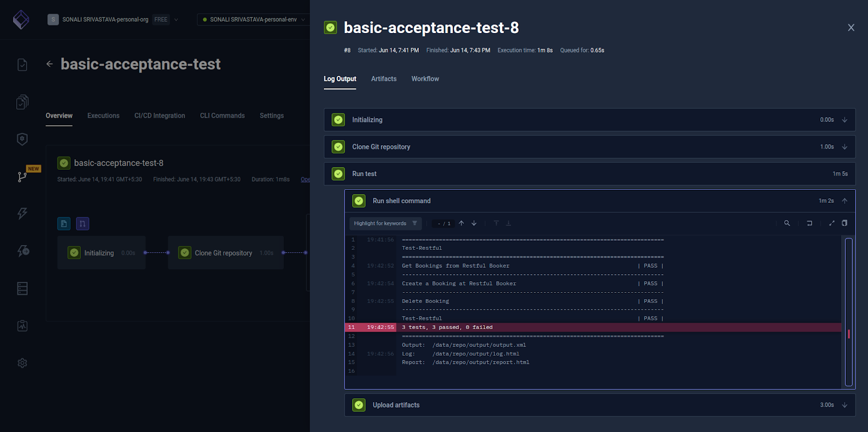Open the Triggers lightning icon in the sidebar
868x432 pixels.
click(22, 214)
